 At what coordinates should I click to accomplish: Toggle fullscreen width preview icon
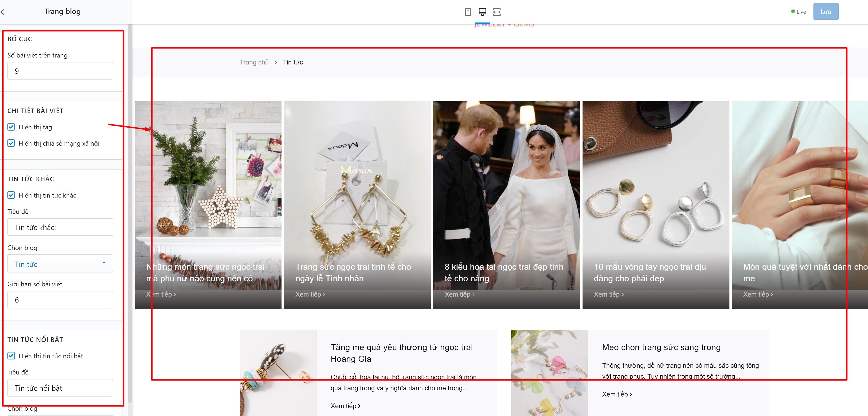(497, 12)
